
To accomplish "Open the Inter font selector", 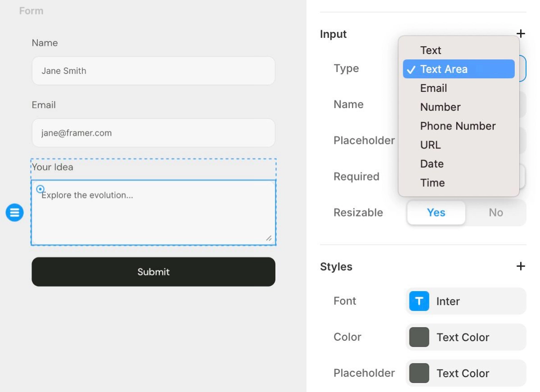I will coord(466,301).
